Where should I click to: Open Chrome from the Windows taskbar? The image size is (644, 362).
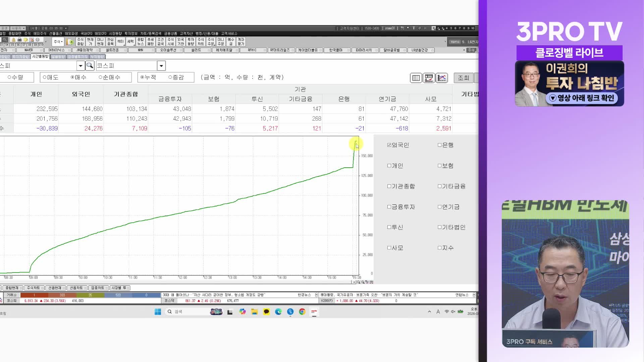(302, 312)
